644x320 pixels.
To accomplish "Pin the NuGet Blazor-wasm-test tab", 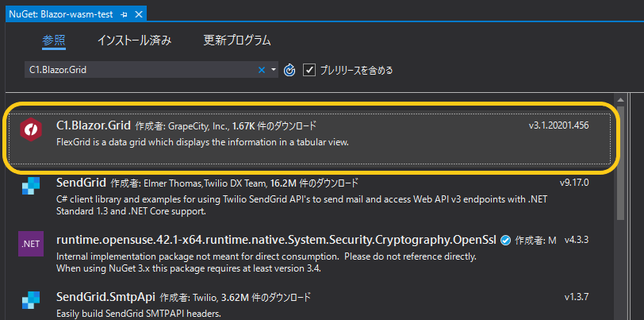I will click(x=124, y=14).
